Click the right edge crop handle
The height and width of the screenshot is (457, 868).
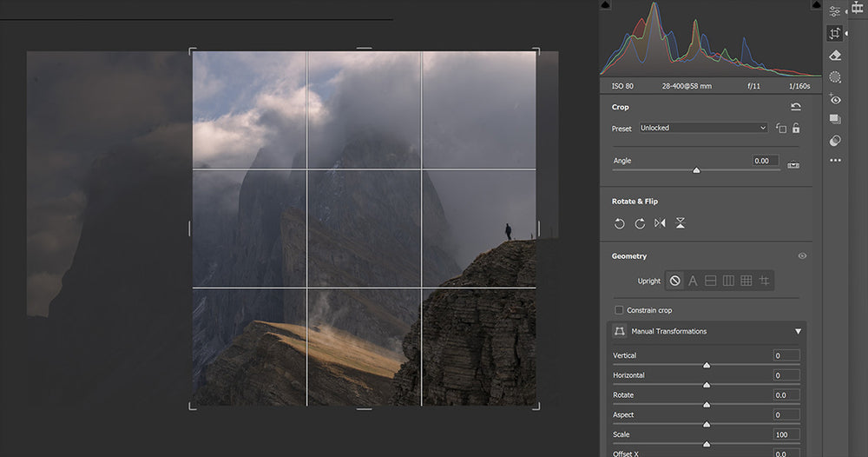[539, 228]
